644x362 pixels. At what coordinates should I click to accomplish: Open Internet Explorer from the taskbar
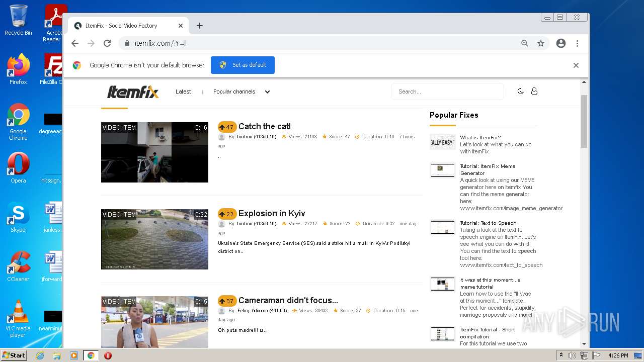click(40, 355)
